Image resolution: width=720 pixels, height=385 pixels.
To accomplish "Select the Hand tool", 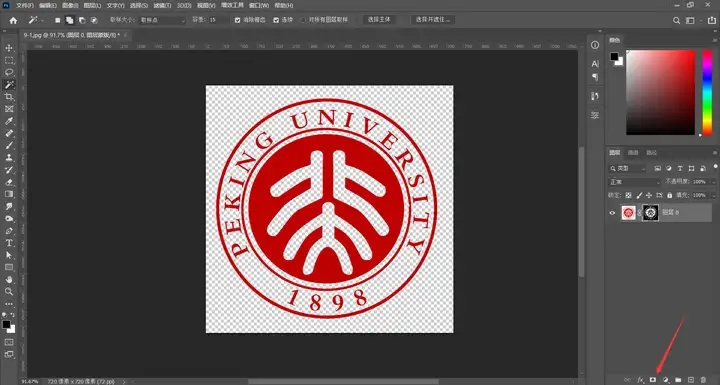I will [x=9, y=279].
